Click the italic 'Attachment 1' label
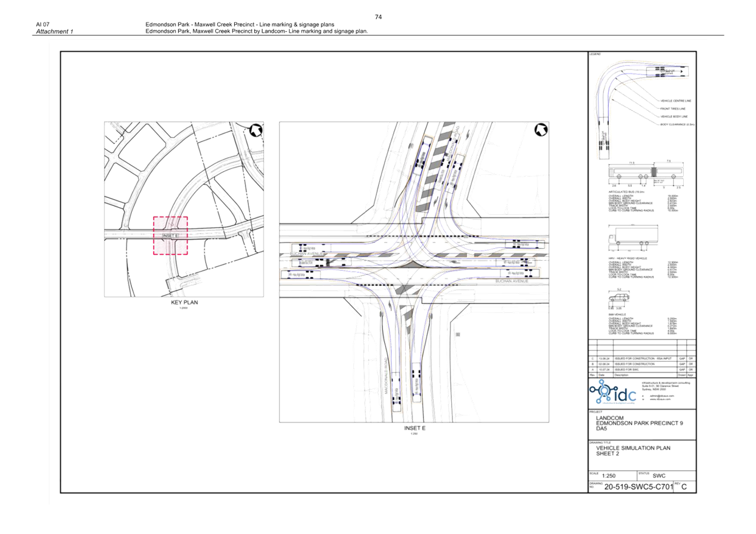Screen dimensions: 756x534 pos(54,32)
